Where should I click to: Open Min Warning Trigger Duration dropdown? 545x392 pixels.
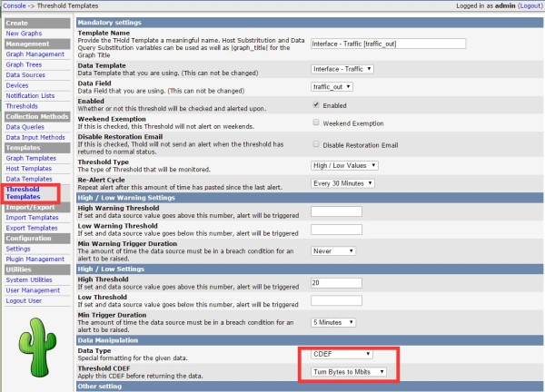click(333, 251)
